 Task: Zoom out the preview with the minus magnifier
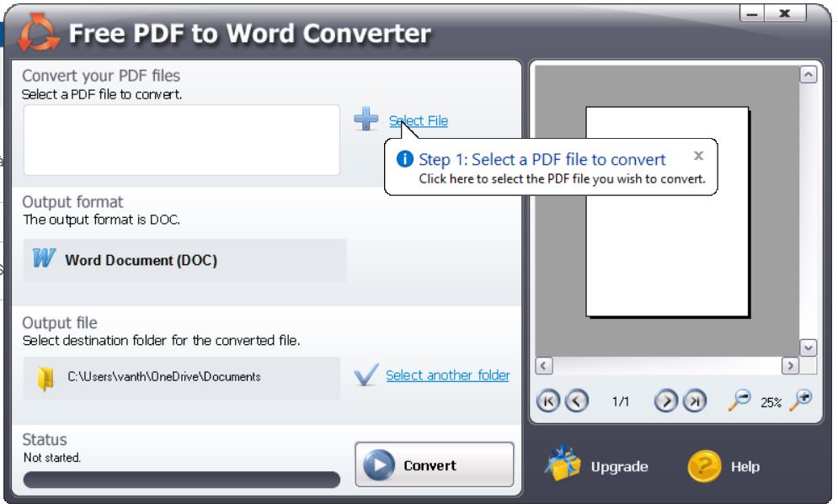[739, 400]
